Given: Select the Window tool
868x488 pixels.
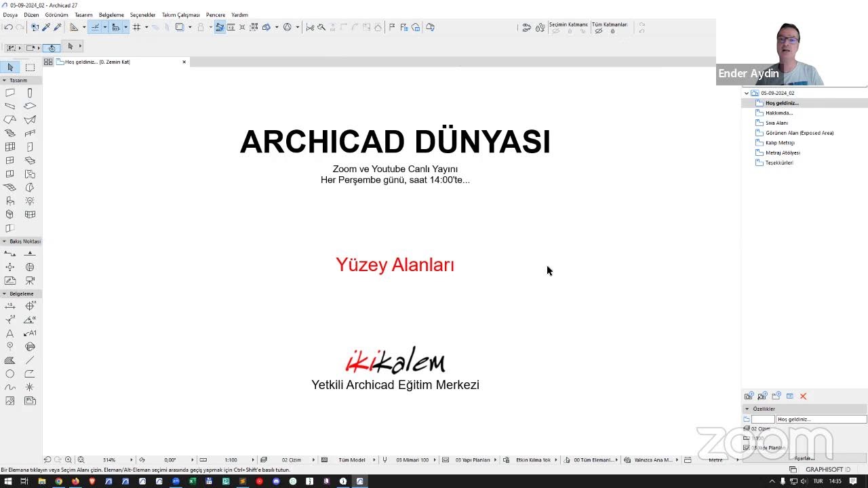Looking at the screenshot, I should 10,161.
